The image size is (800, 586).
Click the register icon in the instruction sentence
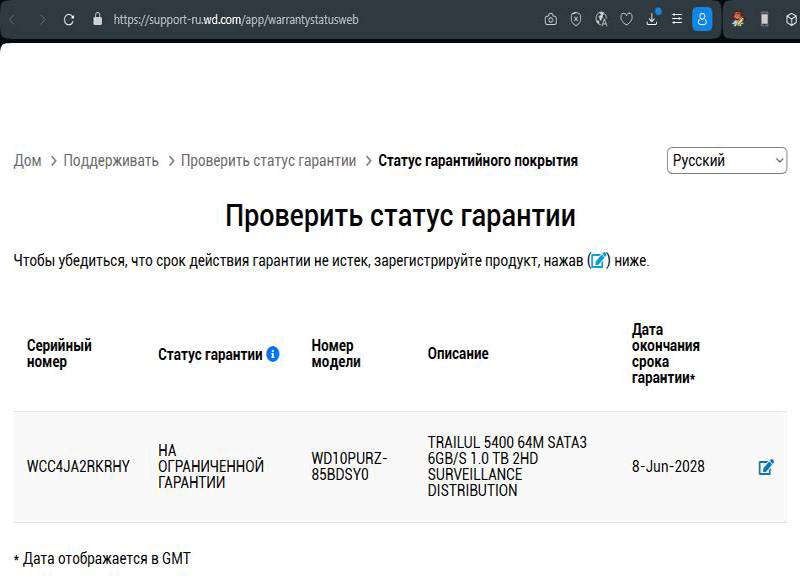click(x=599, y=261)
